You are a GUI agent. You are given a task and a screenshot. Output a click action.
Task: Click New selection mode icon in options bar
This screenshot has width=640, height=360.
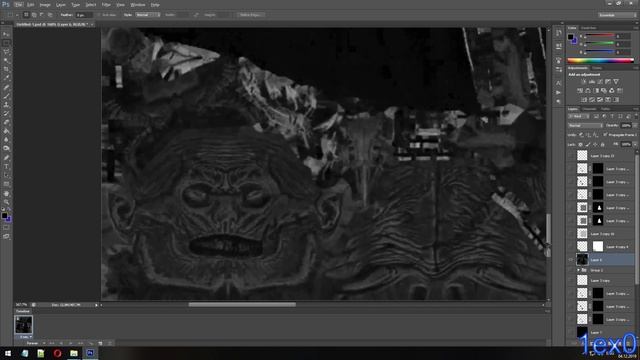26,15
